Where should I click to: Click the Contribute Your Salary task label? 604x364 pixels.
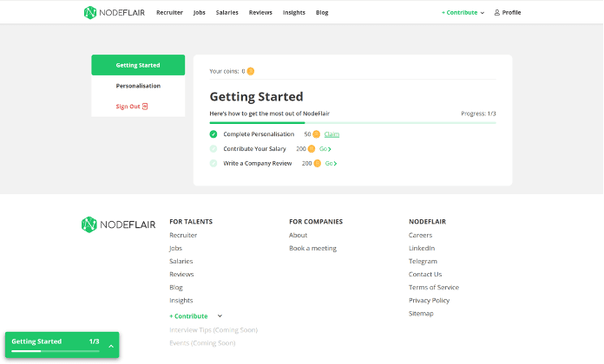pos(254,149)
